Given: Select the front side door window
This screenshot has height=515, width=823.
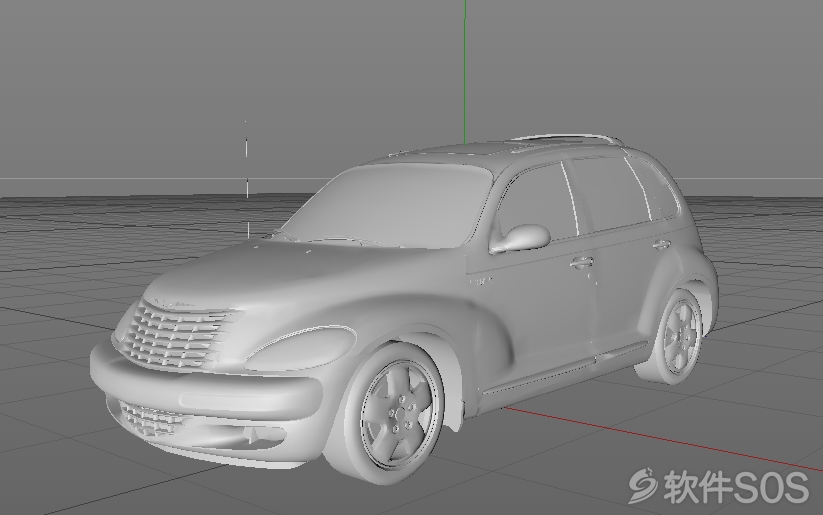Looking at the screenshot, I should click(x=538, y=204).
